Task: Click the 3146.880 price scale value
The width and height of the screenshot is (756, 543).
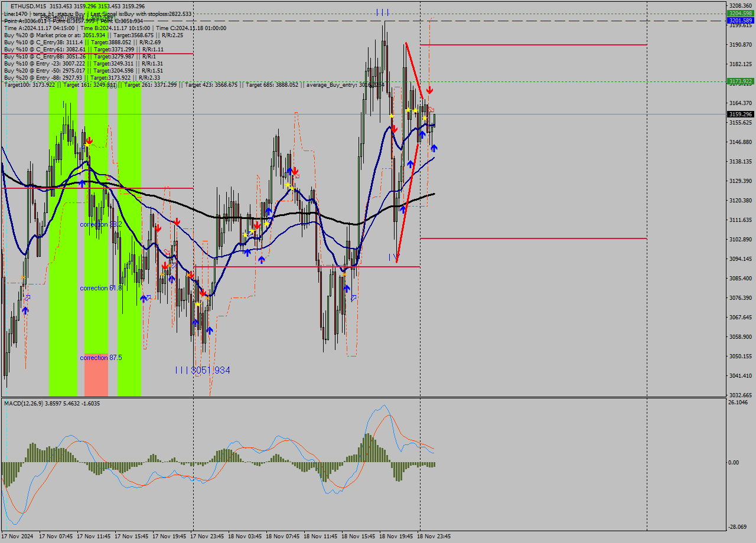Action: (740, 142)
